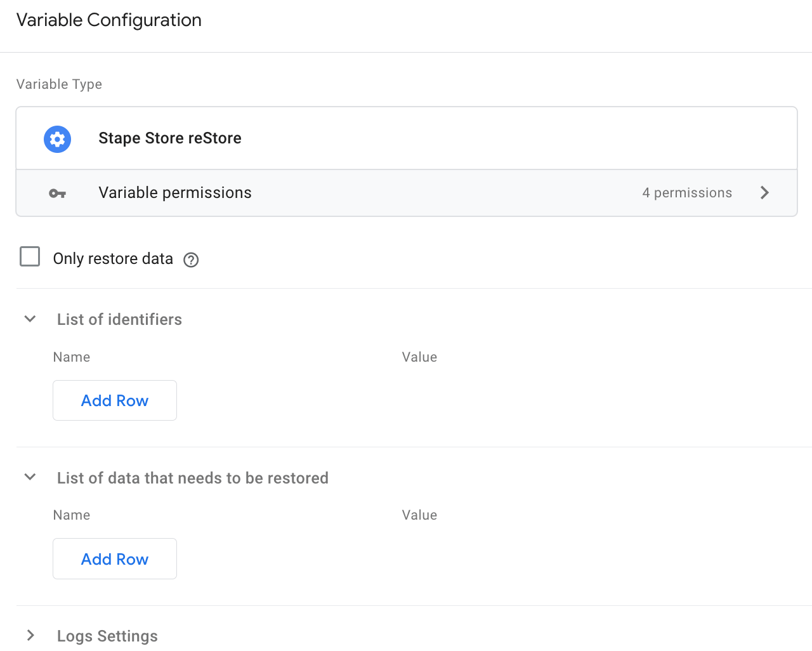
Task: Collapse List of data that needs restoring
Action: pos(30,477)
